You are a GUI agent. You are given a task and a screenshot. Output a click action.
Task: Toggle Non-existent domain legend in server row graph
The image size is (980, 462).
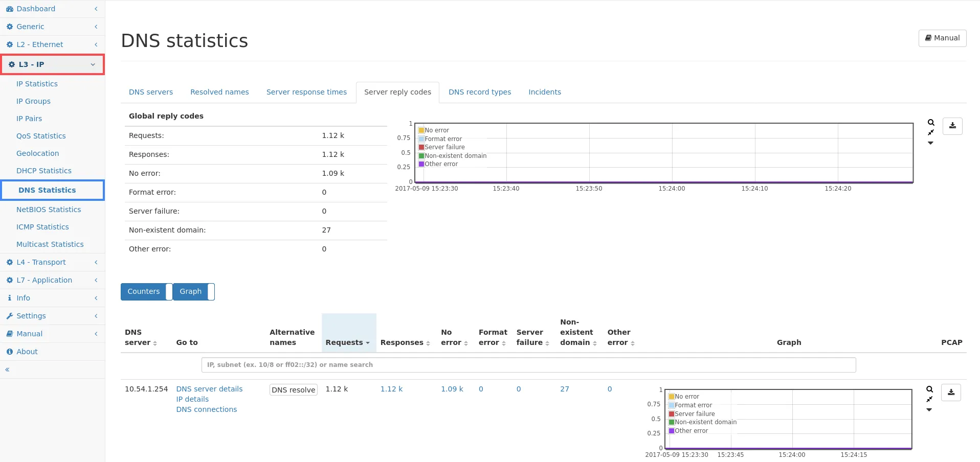(x=705, y=422)
